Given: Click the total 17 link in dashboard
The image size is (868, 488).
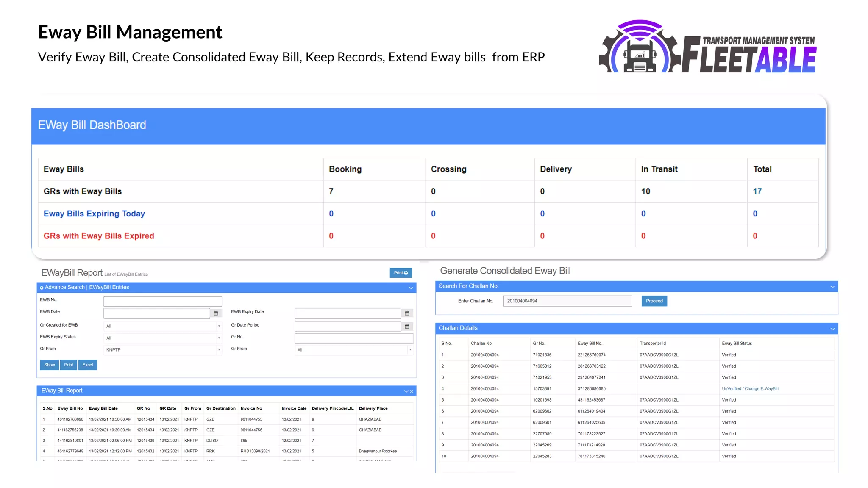Looking at the screenshot, I should [757, 191].
